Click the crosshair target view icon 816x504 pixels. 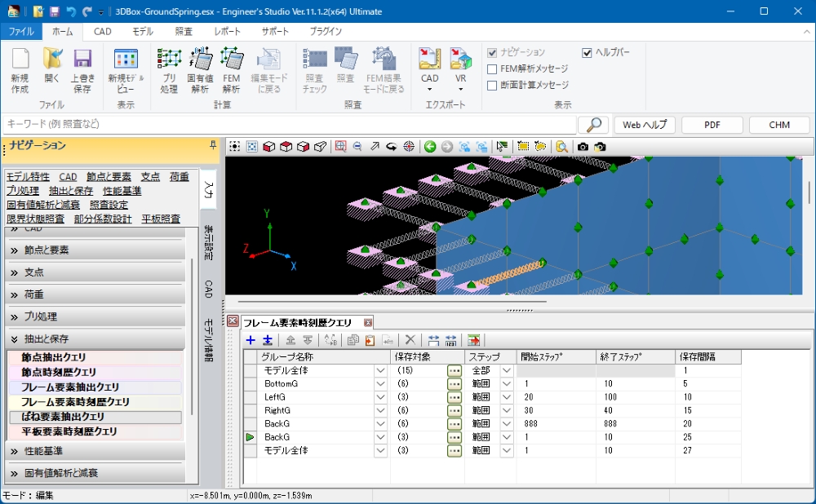tap(409, 147)
